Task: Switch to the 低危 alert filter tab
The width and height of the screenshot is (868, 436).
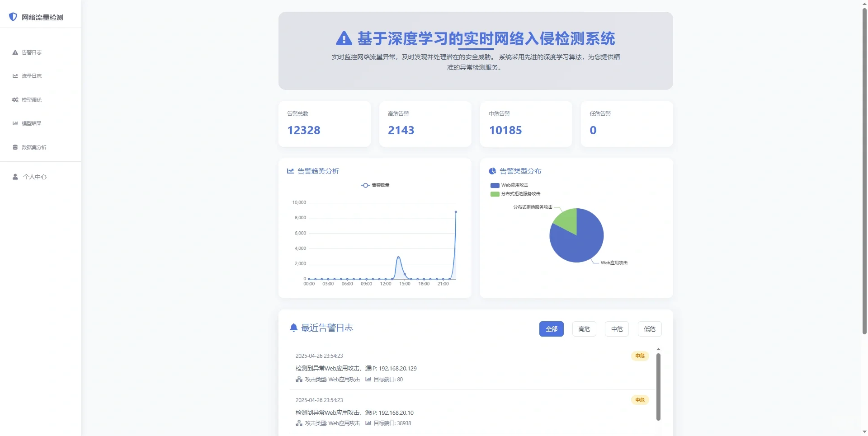Action: click(x=649, y=329)
